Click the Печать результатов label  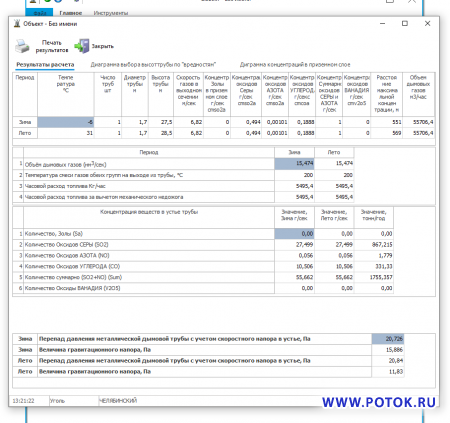(52, 46)
